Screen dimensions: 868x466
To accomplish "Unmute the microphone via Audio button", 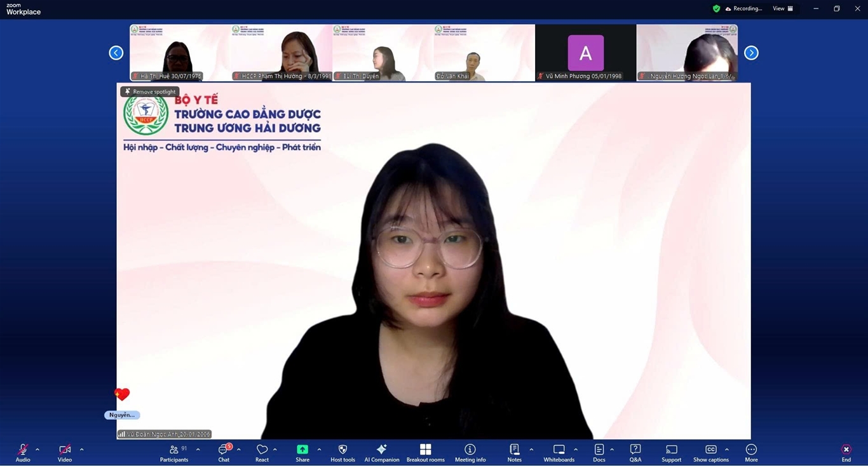I will pos(23,453).
